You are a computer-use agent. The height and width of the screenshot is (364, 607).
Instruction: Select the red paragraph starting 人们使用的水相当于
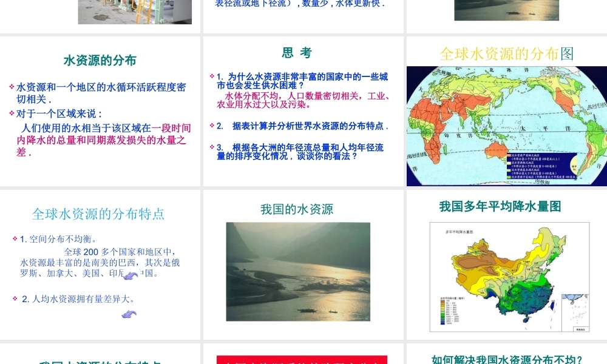tap(104, 140)
